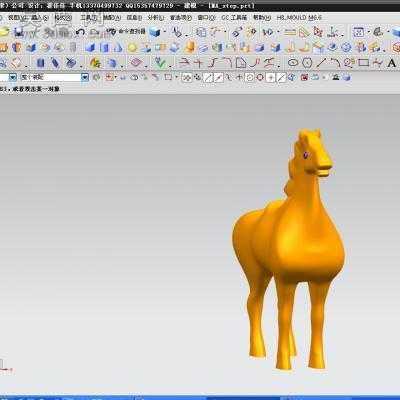Open the 命令查找器 command finder
The image size is (400, 400).
(127, 32)
